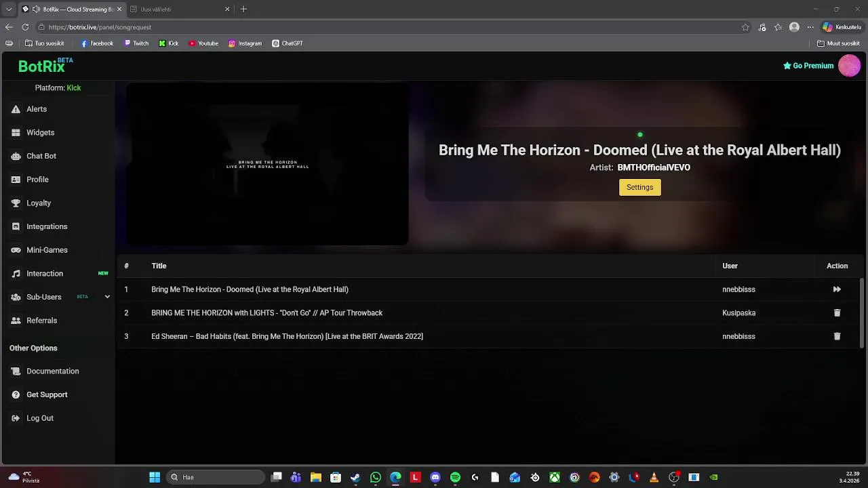Open Spotify from the taskbar
The height and width of the screenshot is (488, 868).
click(455, 477)
